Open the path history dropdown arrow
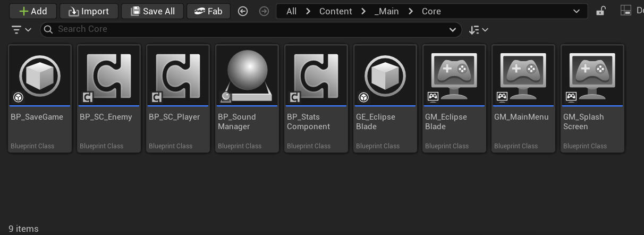644x235 pixels. coord(577,11)
